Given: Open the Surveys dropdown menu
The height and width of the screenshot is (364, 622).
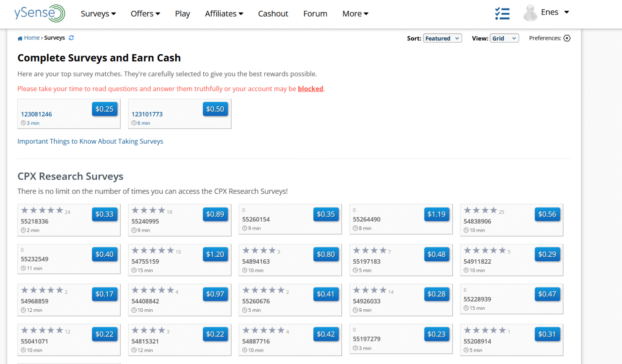Looking at the screenshot, I should [x=98, y=13].
